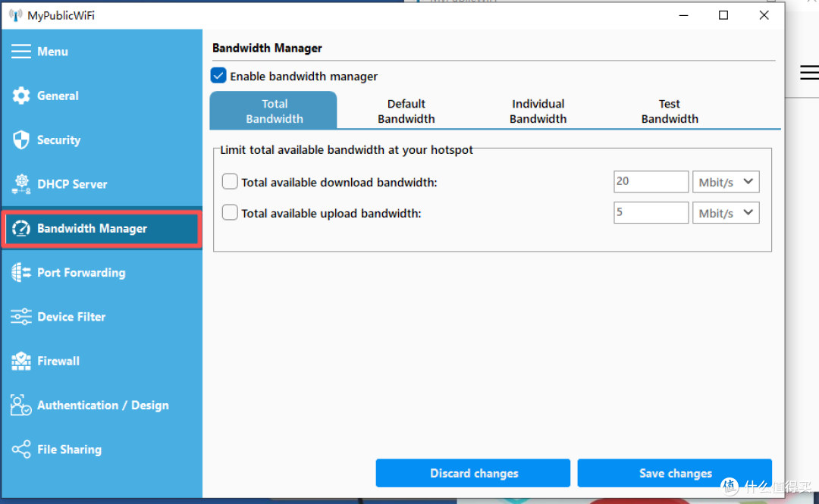Switch to the Test Bandwidth tab
819x504 pixels.
669,111
